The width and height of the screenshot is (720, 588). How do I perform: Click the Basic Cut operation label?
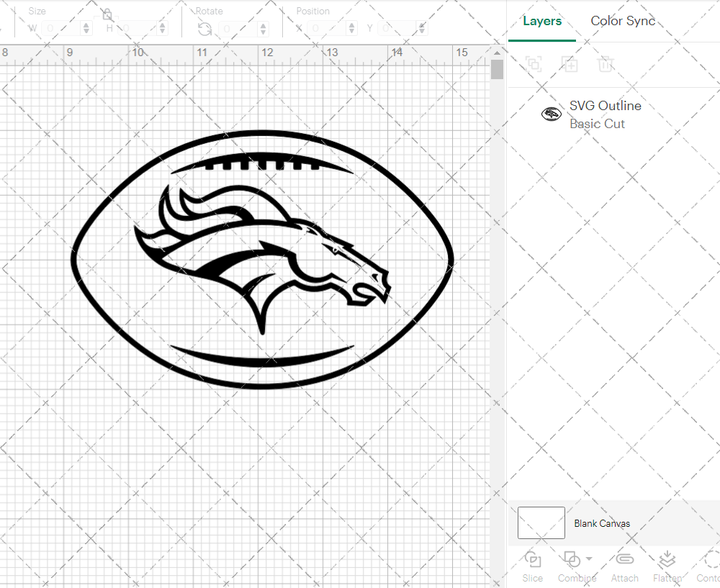pyautogui.click(x=597, y=124)
